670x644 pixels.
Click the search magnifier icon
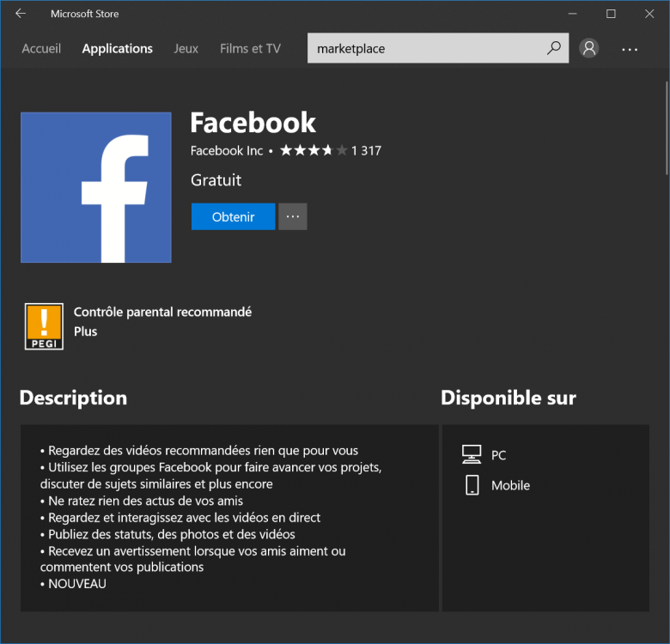click(554, 49)
